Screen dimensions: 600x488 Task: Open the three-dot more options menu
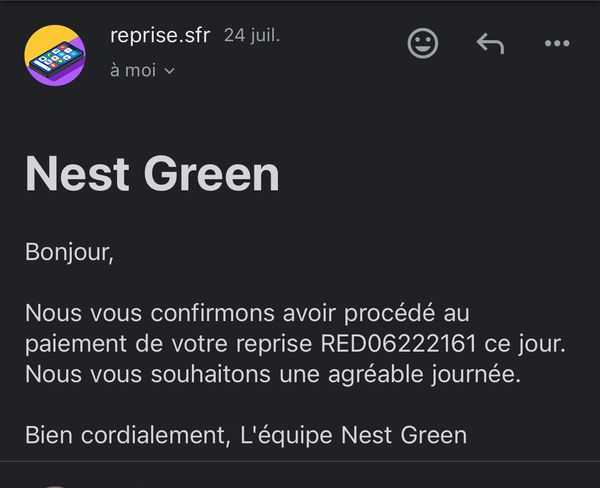(556, 43)
